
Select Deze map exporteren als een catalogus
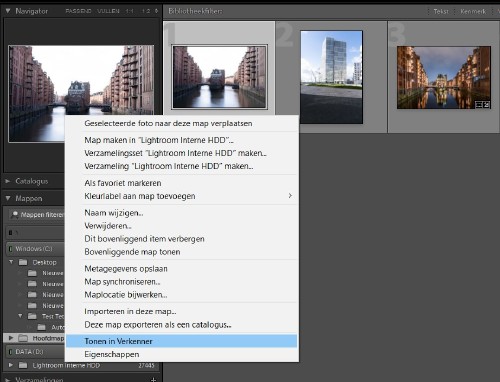pyautogui.click(x=182, y=325)
